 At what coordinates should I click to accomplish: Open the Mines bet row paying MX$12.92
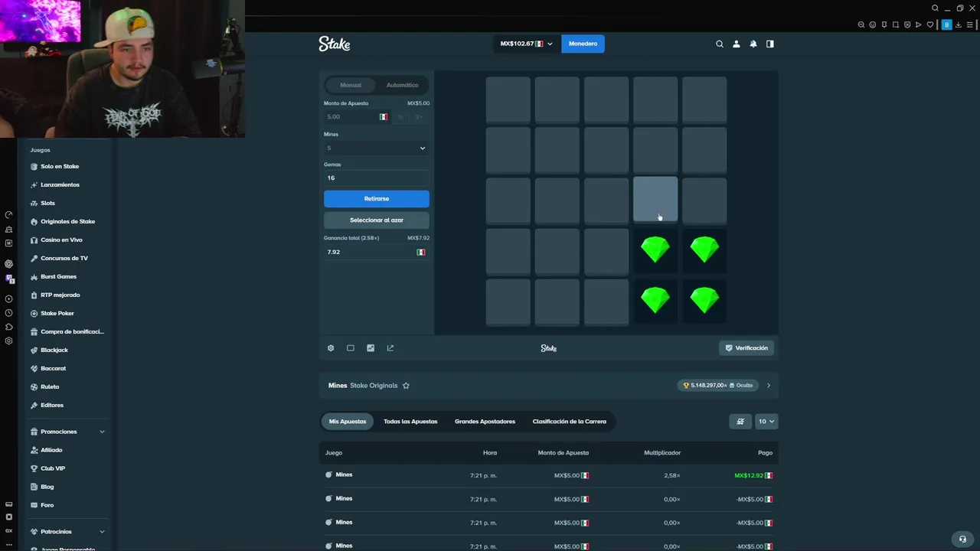(548, 475)
